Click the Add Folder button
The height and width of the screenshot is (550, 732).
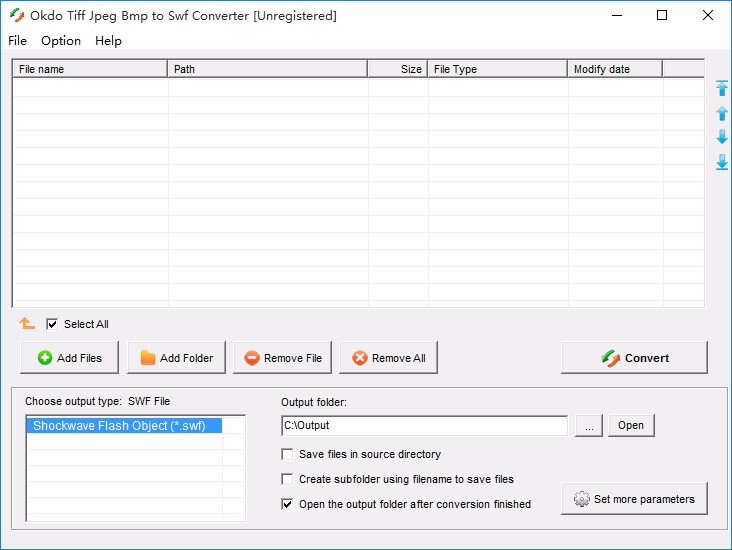[x=176, y=358]
